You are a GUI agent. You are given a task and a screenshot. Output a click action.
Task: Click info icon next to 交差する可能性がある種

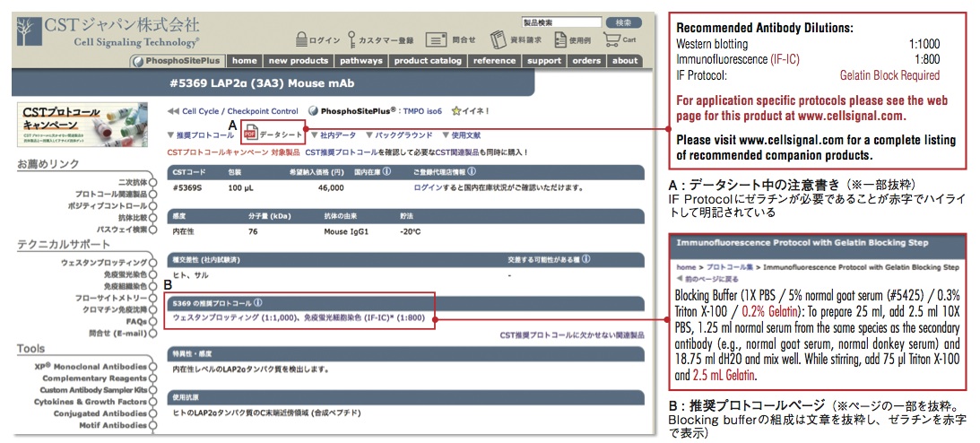pyautogui.click(x=585, y=258)
